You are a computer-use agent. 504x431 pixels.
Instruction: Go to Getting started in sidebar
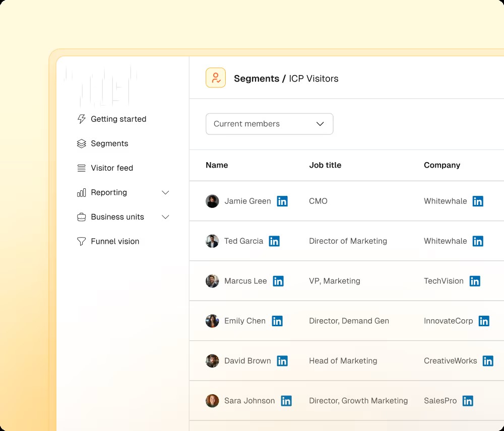[x=118, y=119]
